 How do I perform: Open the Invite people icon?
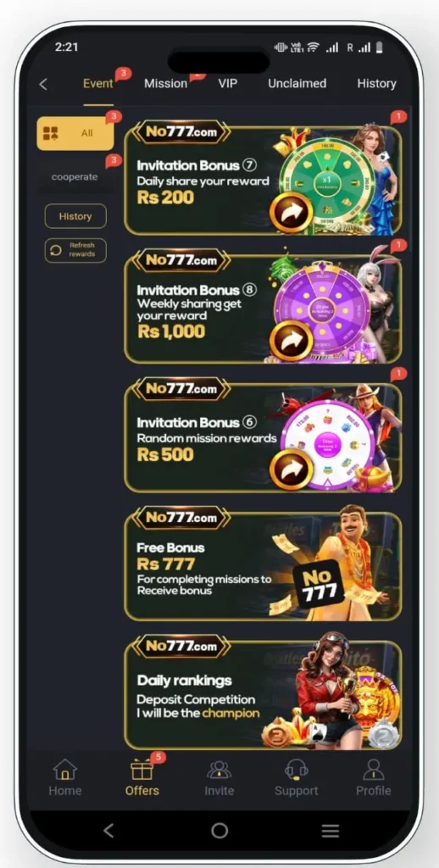[x=219, y=770]
